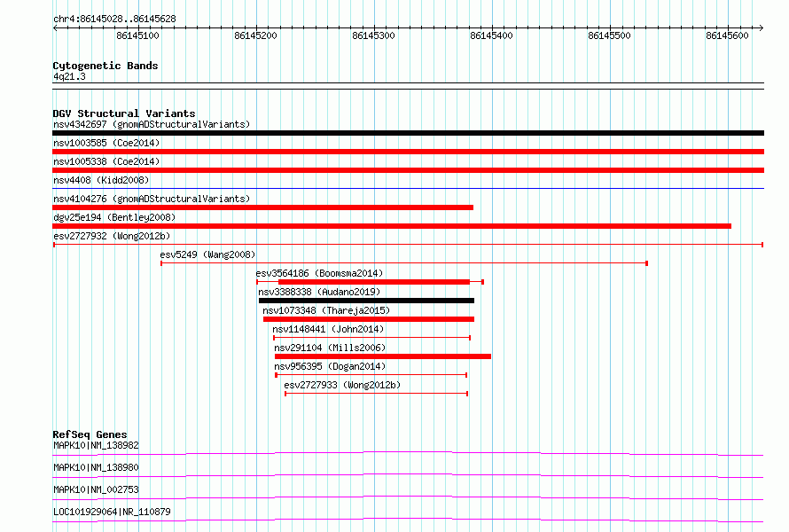Viewport: 789px width, 532px height.
Task: Click the esv2727932 (Wong2012b) label
Action: pyautogui.click(x=112, y=236)
